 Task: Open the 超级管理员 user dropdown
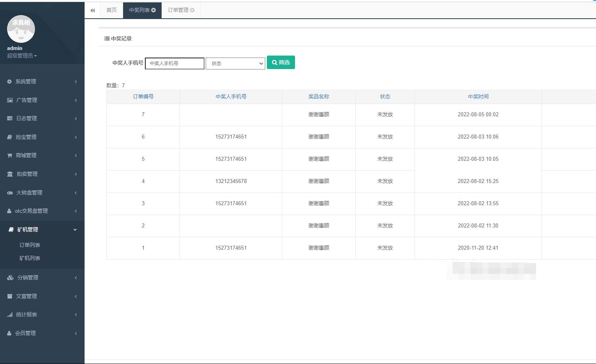[x=22, y=56]
